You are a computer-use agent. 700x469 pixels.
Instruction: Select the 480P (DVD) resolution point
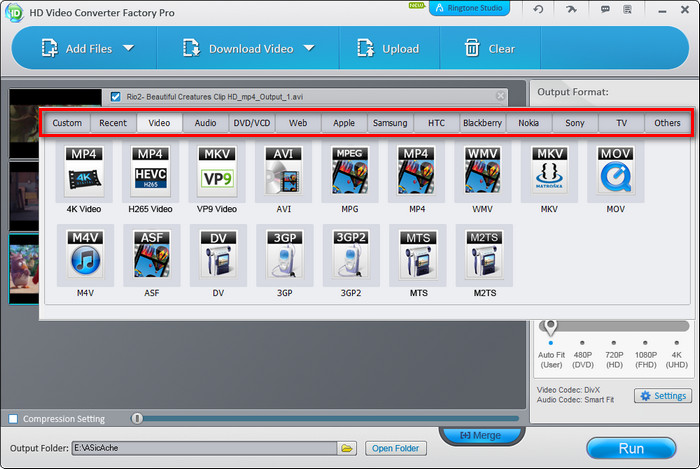click(582, 343)
